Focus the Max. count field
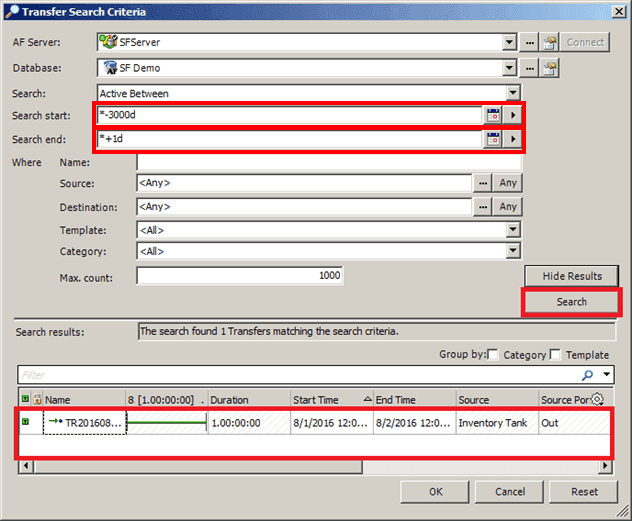 tap(240, 276)
